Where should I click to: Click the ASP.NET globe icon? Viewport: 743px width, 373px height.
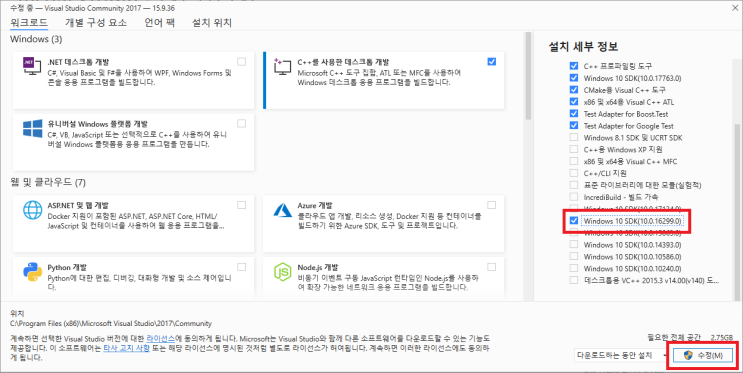(33, 210)
